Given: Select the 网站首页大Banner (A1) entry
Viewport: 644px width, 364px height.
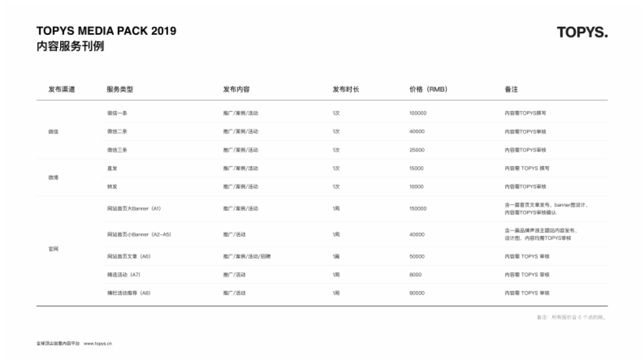Looking at the screenshot, I should pyautogui.click(x=134, y=209).
